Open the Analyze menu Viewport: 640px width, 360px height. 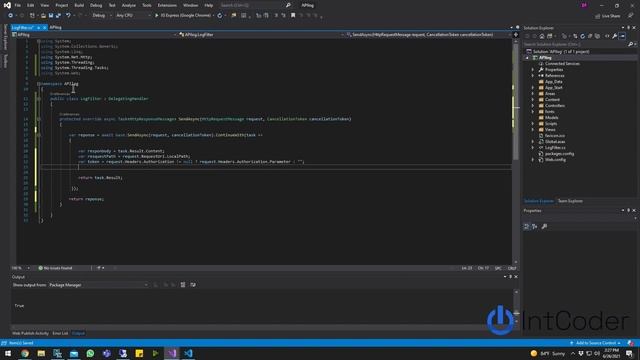(129, 5)
